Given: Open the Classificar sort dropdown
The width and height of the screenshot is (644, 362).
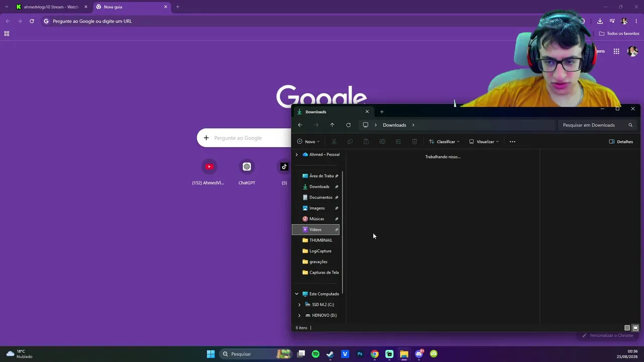Looking at the screenshot, I should click(x=444, y=142).
